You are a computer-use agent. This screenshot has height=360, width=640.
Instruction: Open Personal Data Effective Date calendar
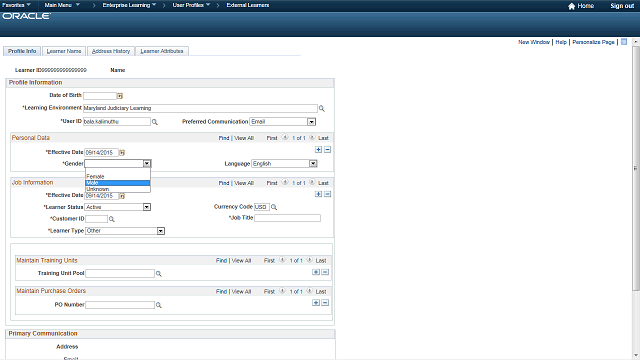(122, 153)
